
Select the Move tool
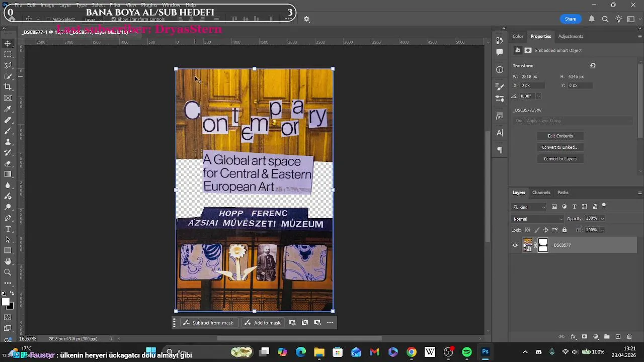(x=8, y=43)
